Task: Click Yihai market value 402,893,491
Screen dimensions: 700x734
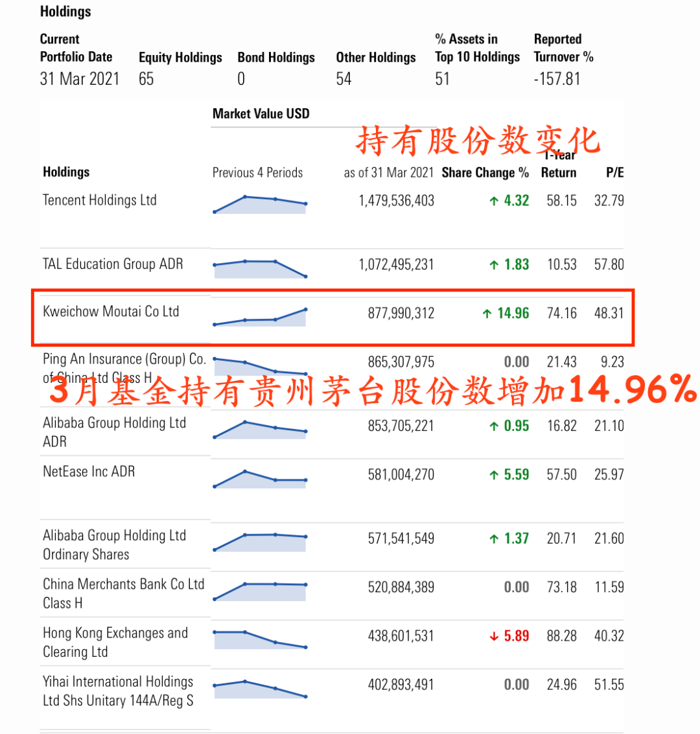Action: coord(401,685)
